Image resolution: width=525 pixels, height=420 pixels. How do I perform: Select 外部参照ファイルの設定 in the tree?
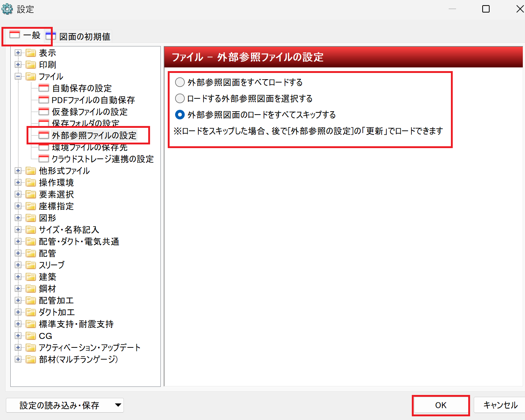pos(94,135)
